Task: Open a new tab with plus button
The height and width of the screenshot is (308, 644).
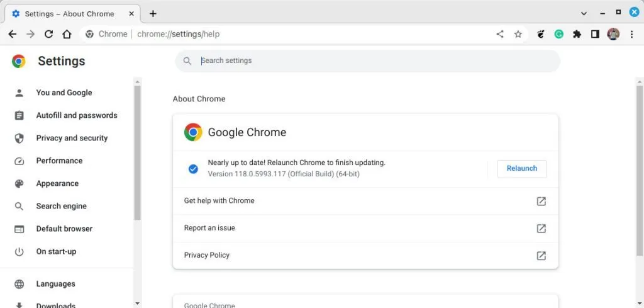Action: tap(153, 14)
